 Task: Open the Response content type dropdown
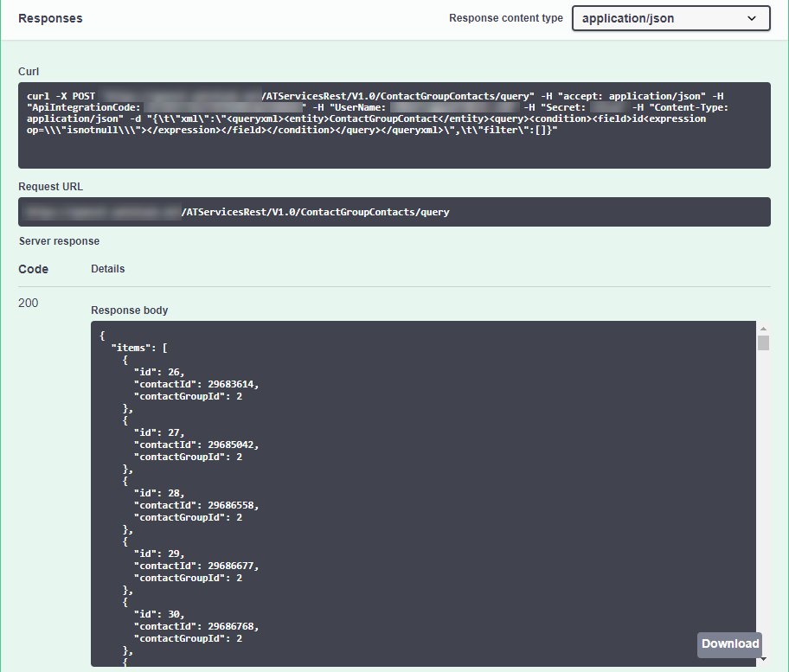[x=670, y=17]
